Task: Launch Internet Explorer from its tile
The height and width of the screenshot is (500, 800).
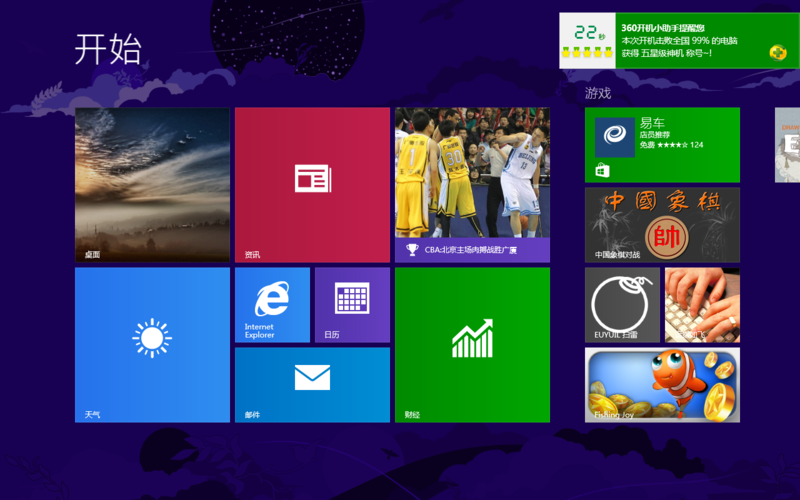Action: click(272, 305)
